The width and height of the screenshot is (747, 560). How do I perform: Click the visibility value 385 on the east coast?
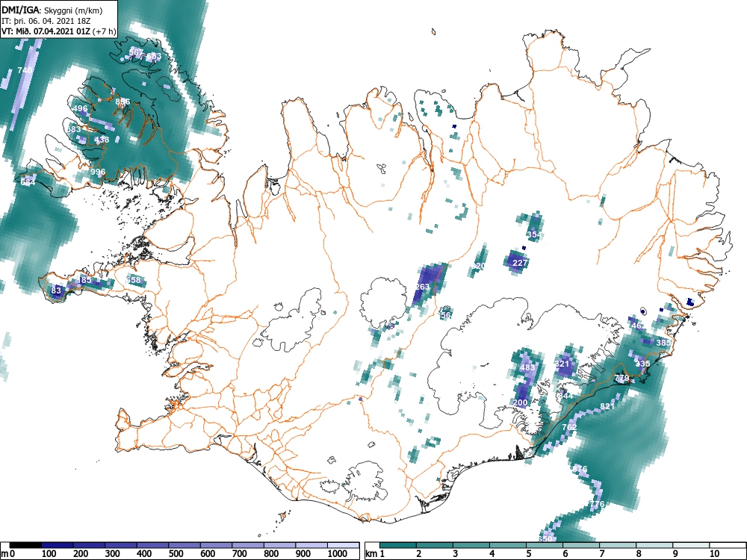[x=663, y=343]
